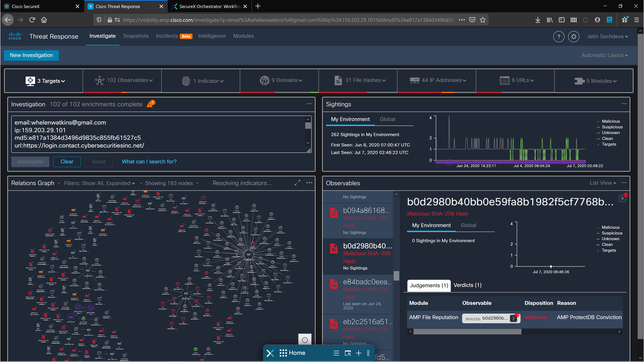This screenshot has width=644, height=362.
Task: Expand Relations Graph to fullscreen via arrows icon
Action: [297, 183]
